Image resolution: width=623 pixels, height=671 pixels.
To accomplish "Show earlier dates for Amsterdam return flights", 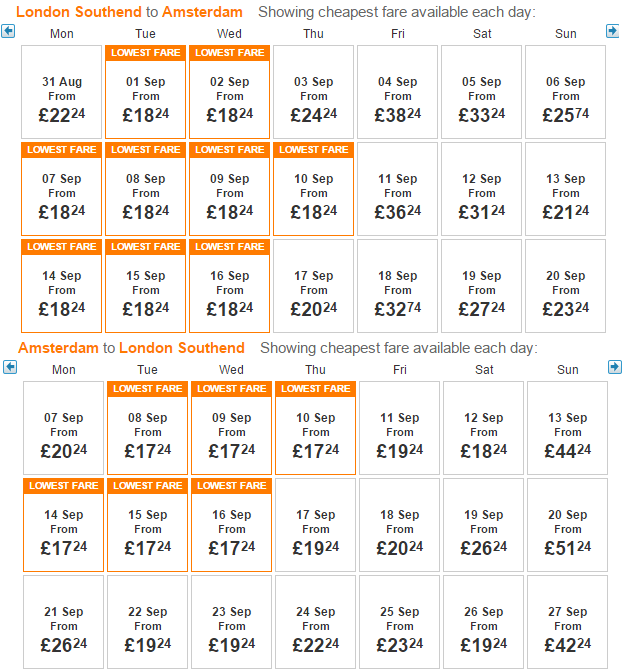I will pyautogui.click(x=10, y=367).
